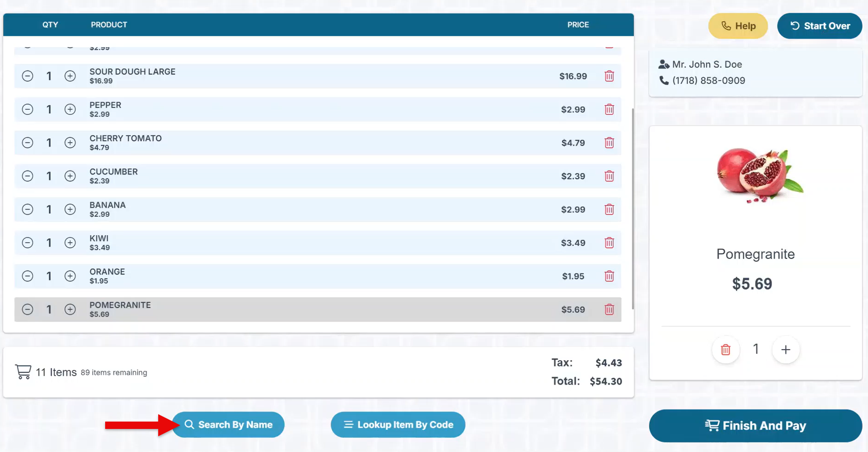Delete Sour Dough Large from cart
This screenshot has width=868, height=452.
609,76
